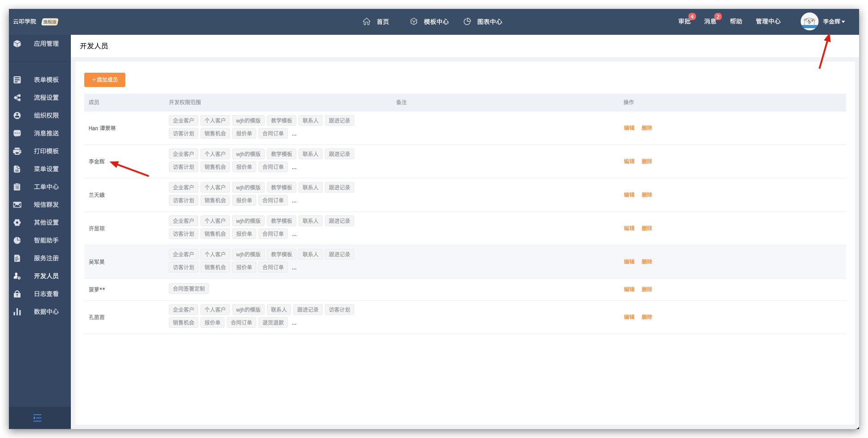The height and width of the screenshot is (438, 868).
Task: Click the 组织权限 person icon
Action: pos(17,116)
